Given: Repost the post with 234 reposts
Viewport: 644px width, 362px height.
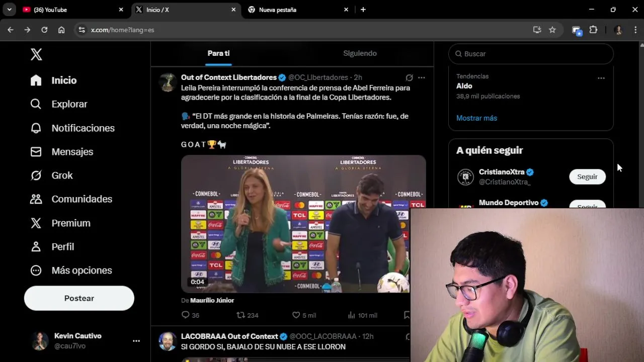Looking at the screenshot, I should point(247,315).
